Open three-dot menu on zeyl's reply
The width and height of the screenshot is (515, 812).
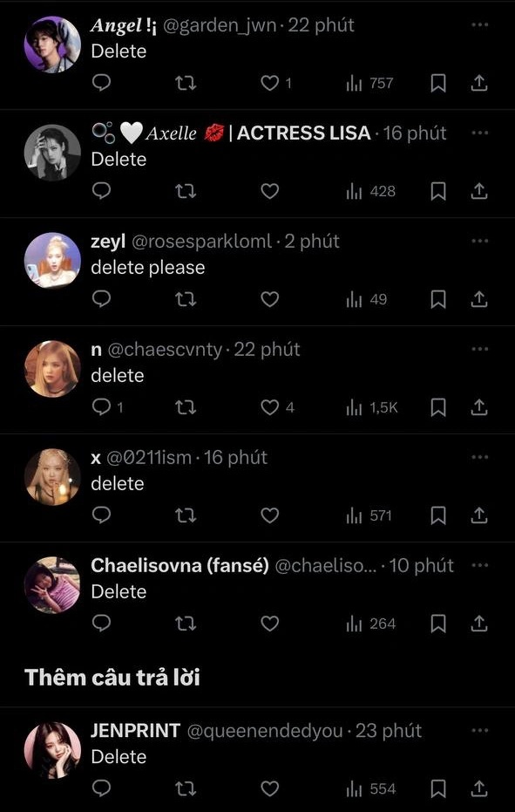coord(480,241)
